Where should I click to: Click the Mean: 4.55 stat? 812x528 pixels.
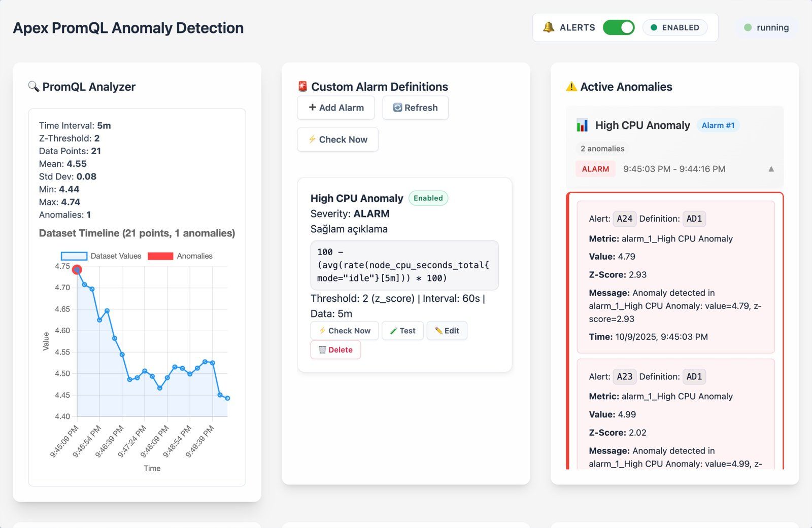(63, 164)
